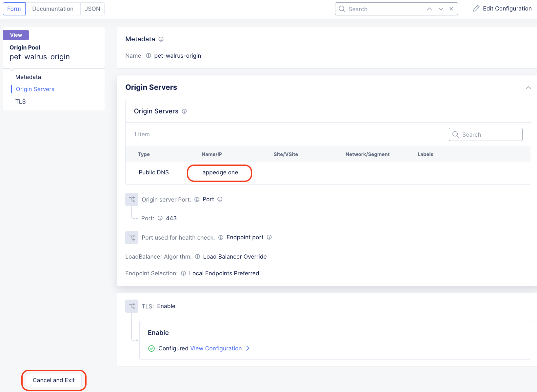Click the info icon after the Port value
Image resolution: width=537 pixels, height=392 pixels.
(x=220, y=199)
